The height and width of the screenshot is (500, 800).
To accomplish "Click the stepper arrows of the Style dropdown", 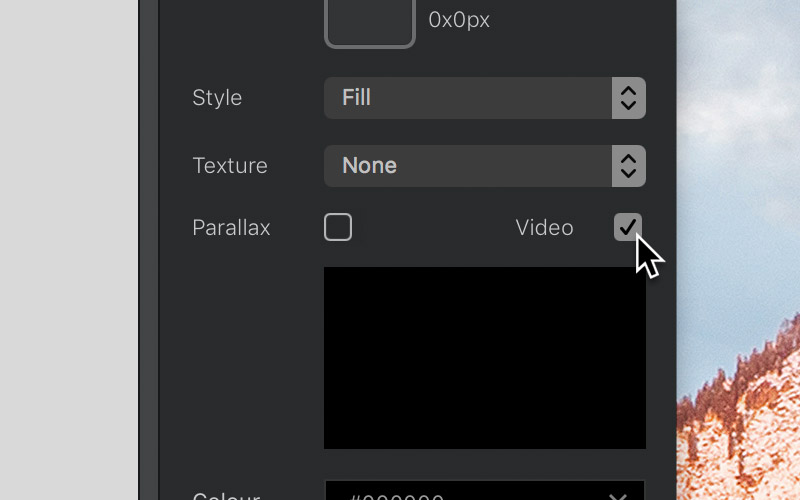I will pyautogui.click(x=629, y=98).
